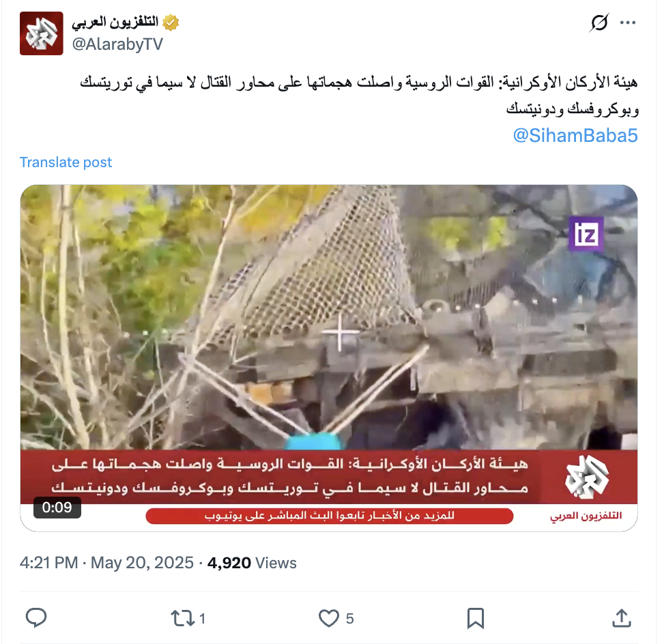The image size is (662, 644).
Task: Click the red YouTube live stream banner
Action: point(330,516)
